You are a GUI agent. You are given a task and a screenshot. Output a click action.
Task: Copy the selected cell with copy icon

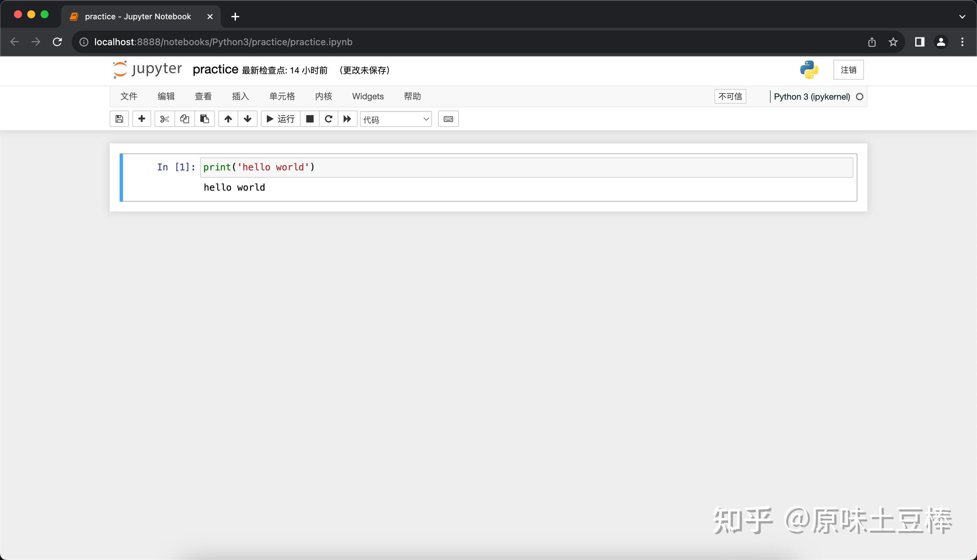[184, 119]
